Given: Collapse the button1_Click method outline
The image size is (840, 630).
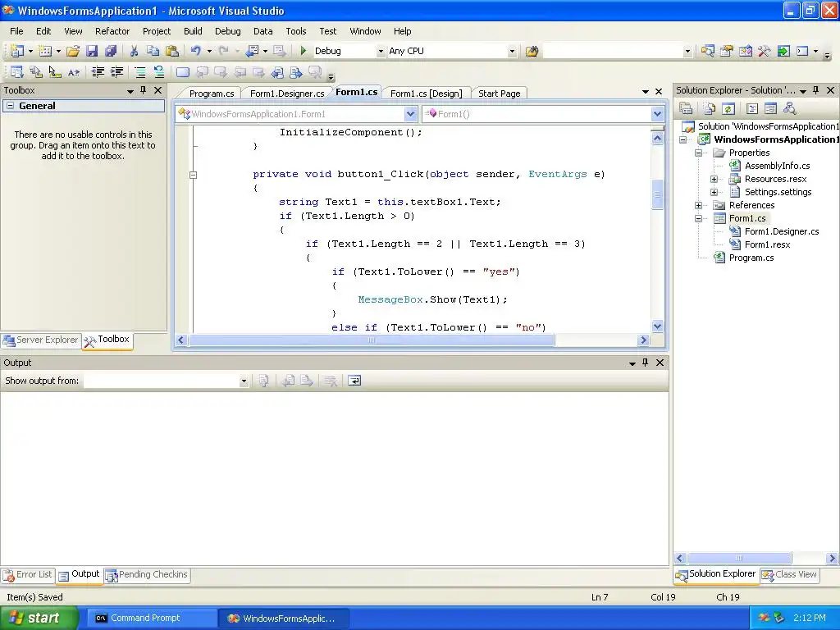Looking at the screenshot, I should [194, 175].
